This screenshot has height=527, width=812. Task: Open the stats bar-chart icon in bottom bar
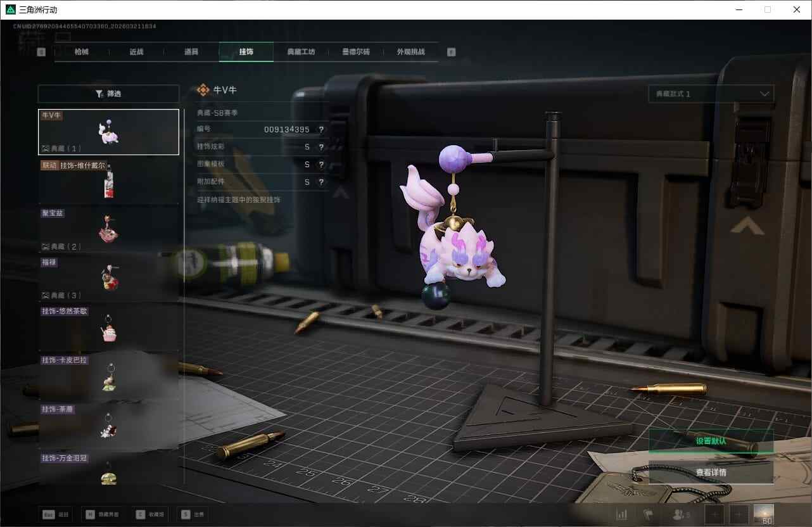(622, 514)
